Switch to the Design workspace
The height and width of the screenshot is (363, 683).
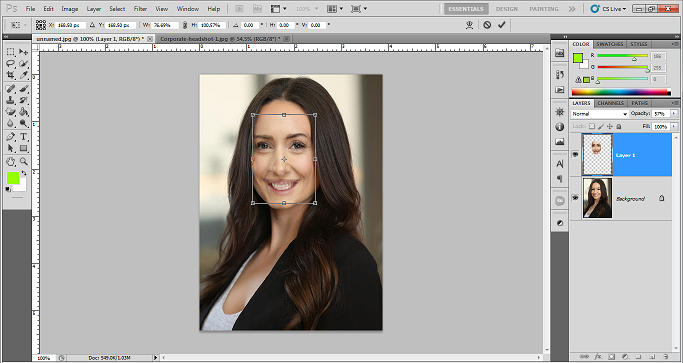coord(507,9)
